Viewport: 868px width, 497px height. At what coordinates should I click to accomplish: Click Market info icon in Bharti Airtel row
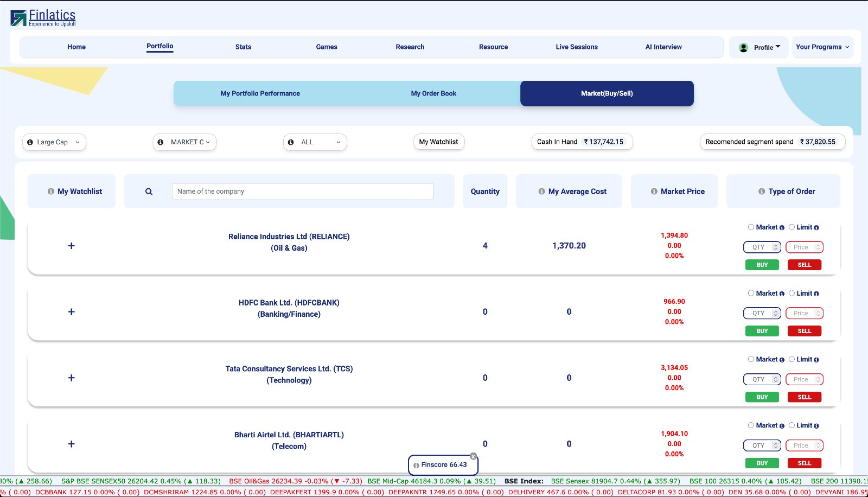pos(782,426)
